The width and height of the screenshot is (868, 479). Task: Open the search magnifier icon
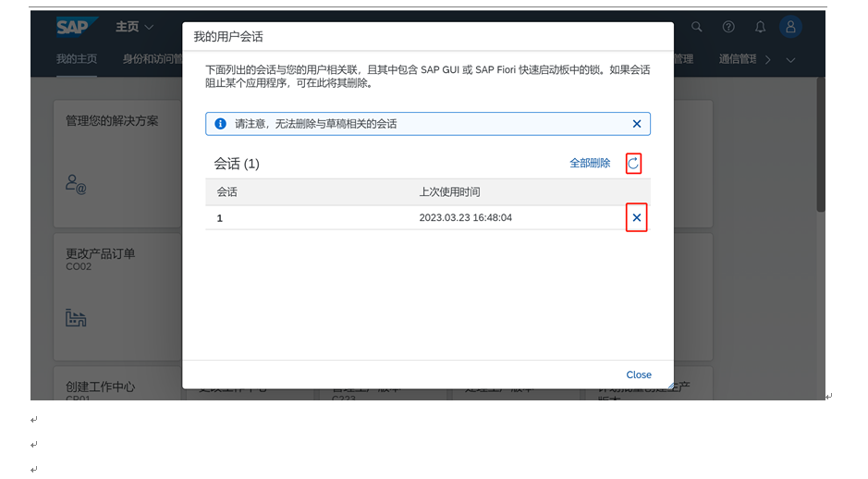click(698, 27)
